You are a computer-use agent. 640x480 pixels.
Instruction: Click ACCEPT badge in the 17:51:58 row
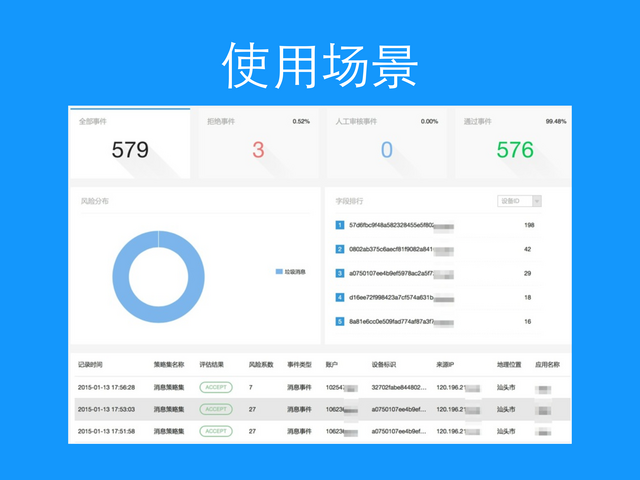[216, 431]
